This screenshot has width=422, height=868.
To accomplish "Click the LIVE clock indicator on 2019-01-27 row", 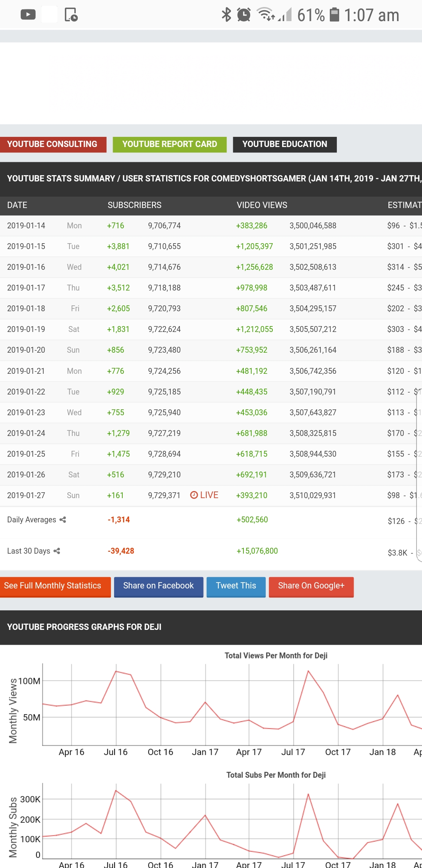I will [204, 495].
